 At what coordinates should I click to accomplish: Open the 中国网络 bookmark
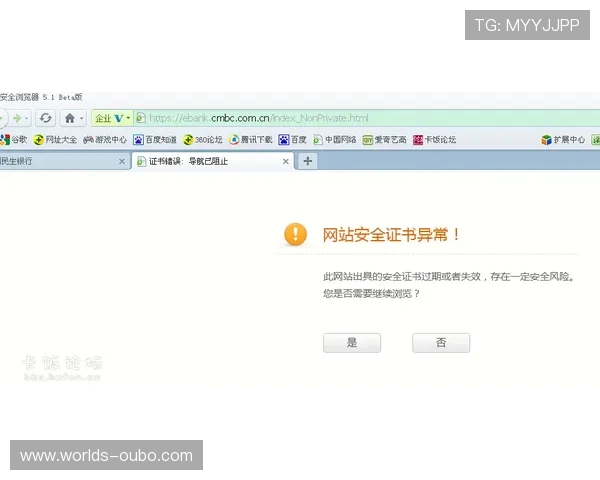click(335, 140)
